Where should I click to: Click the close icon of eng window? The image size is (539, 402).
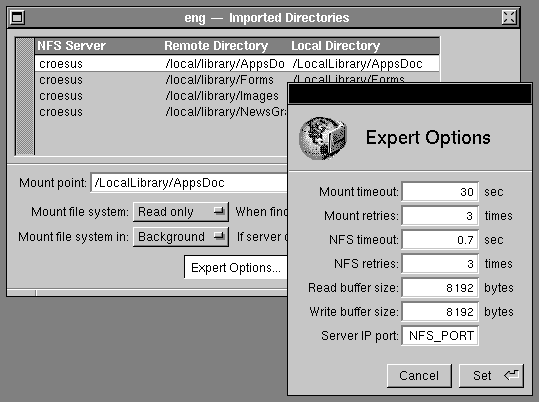pos(509,17)
